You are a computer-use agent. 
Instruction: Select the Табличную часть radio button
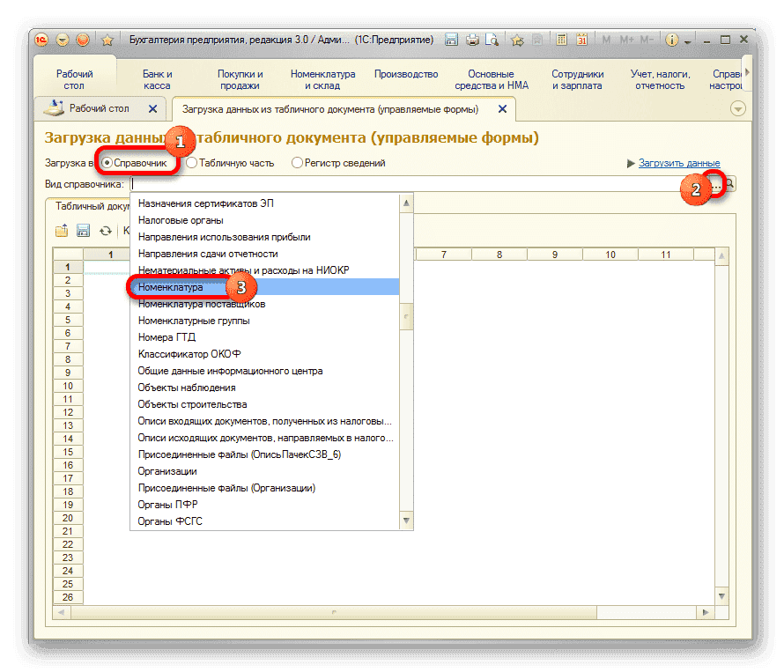(x=191, y=163)
